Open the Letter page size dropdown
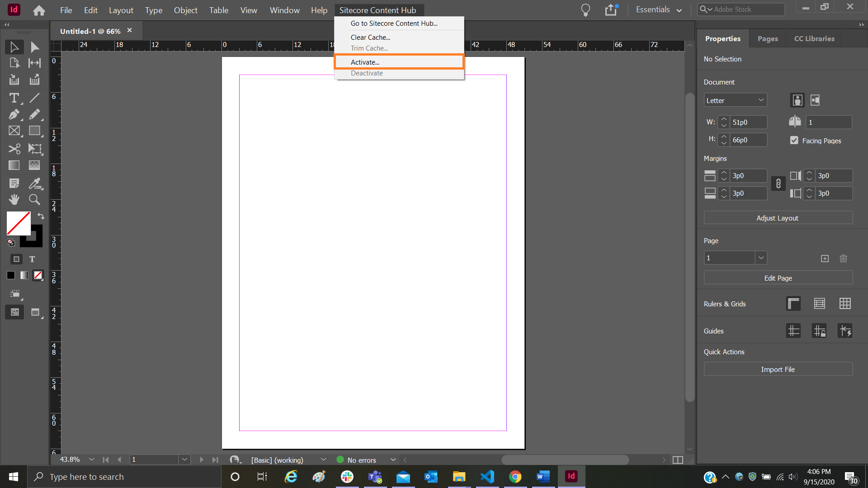This screenshot has width=868, height=488. click(736, 100)
